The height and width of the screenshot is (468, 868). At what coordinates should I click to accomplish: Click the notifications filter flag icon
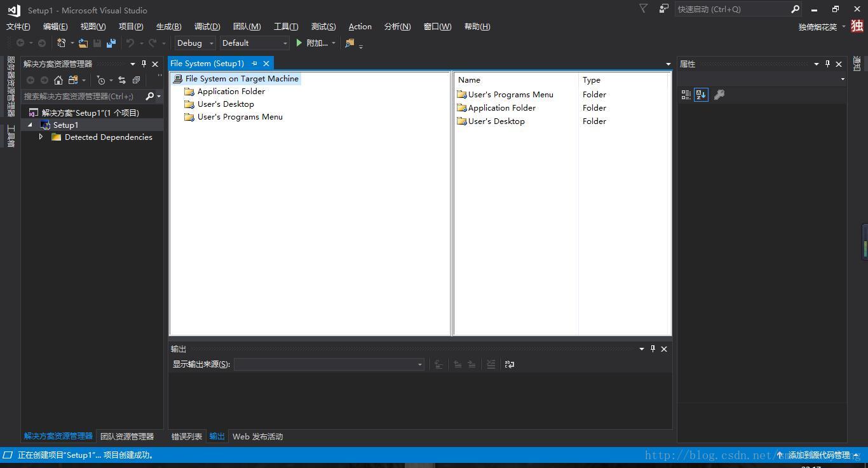pyautogui.click(x=643, y=9)
